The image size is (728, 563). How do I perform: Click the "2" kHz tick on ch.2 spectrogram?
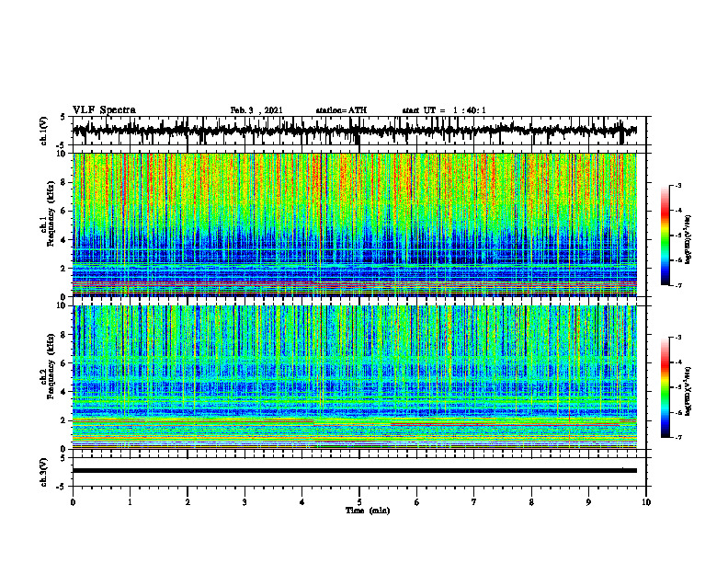(x=63, y=420)
